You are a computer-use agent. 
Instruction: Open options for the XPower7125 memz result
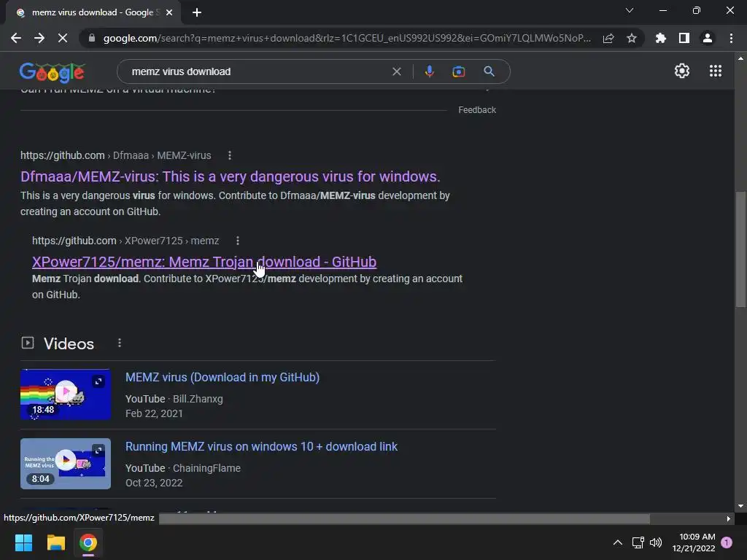click(238, 241)
